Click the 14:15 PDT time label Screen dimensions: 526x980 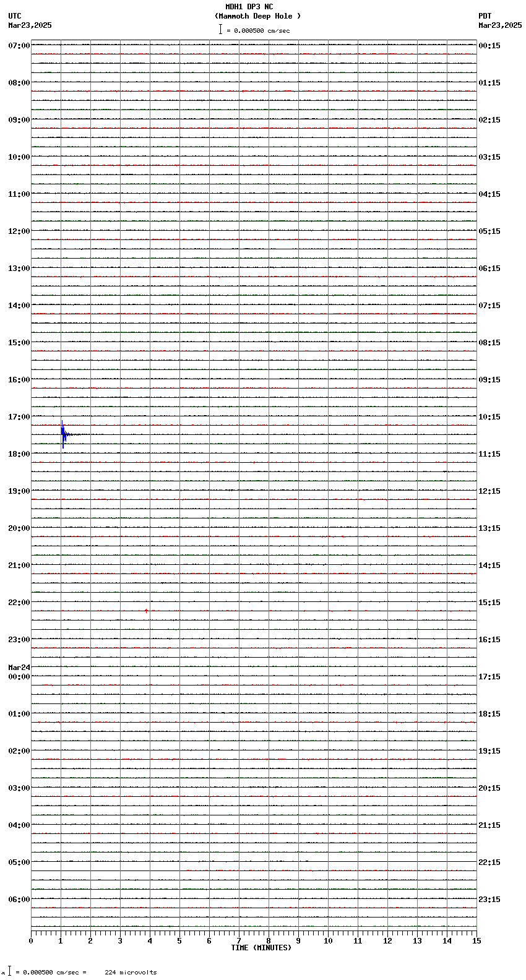click(x=489, y=565)
